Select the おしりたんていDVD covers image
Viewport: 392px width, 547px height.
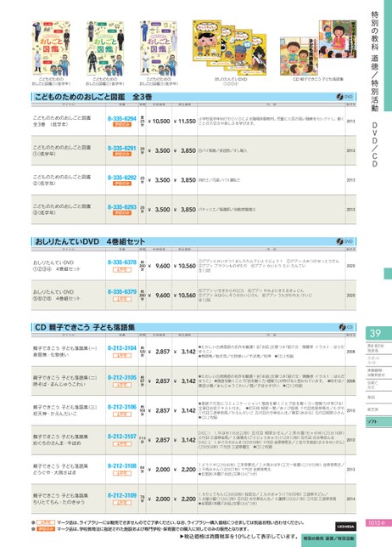(x=230, y=48)
